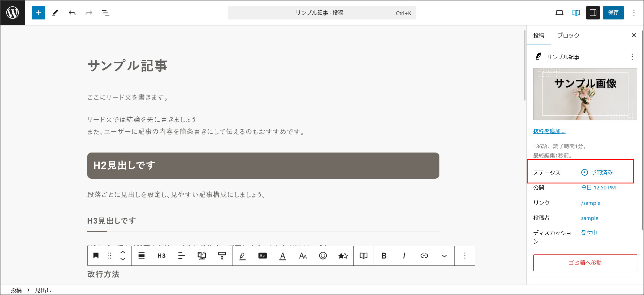Apply the marker highlight icon
644x295 pixels.
(243, 256)
